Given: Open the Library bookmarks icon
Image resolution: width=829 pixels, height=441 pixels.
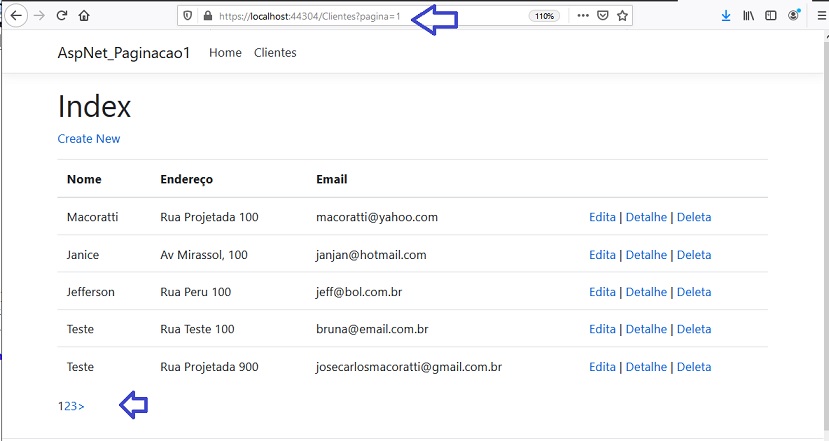Looking at the screenshot, I should point(748,16).
